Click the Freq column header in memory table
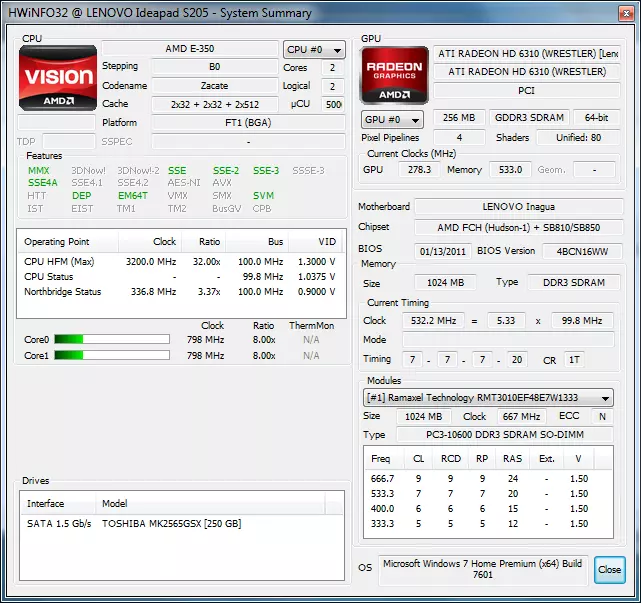The image size is (641, 603). pos(381,459)
